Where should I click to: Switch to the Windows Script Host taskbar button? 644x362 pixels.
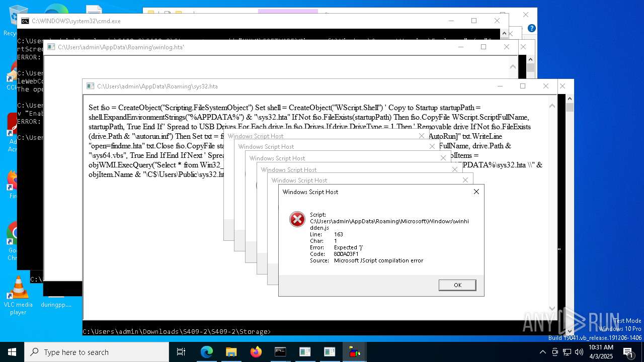point(354,352)
